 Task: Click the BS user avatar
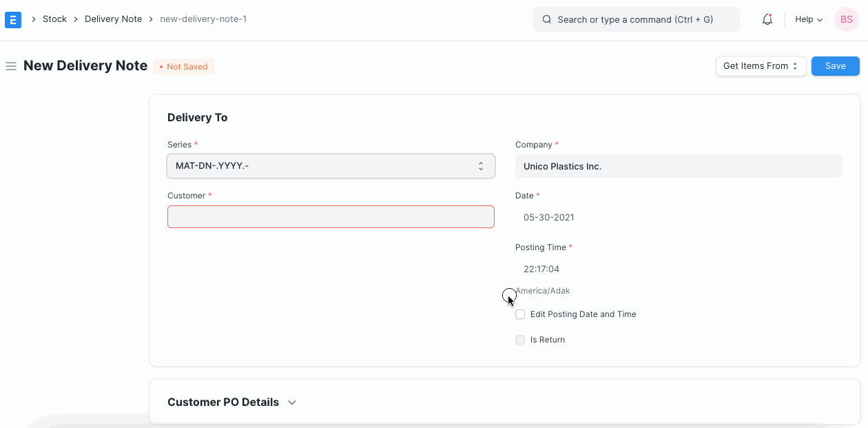(x=846, y=20)
